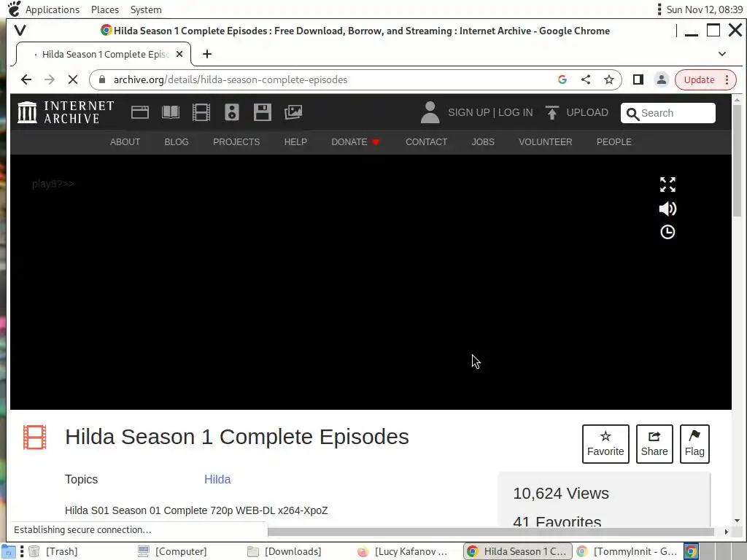
Task: Click the UPLOAD link text
Action: pyautogui.click(x=587, y=112)
